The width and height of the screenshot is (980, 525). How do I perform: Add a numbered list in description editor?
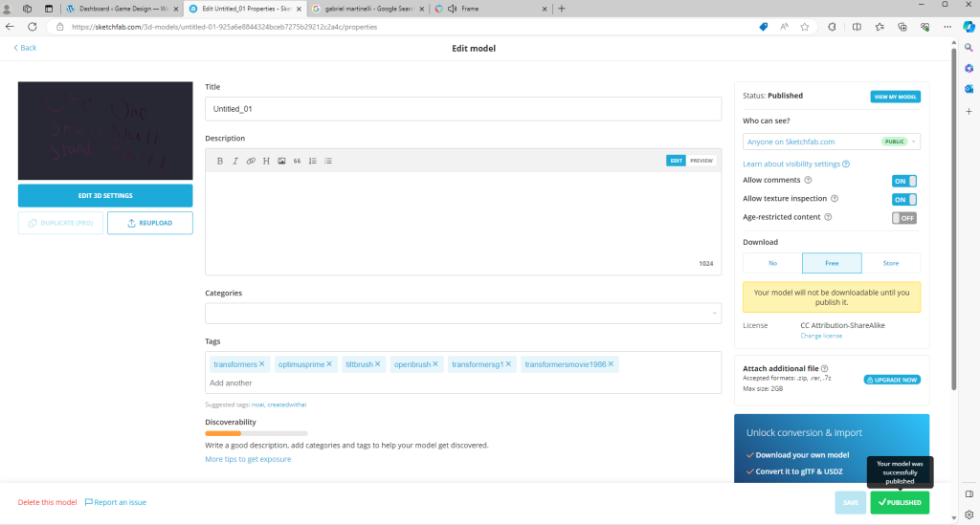312,161
